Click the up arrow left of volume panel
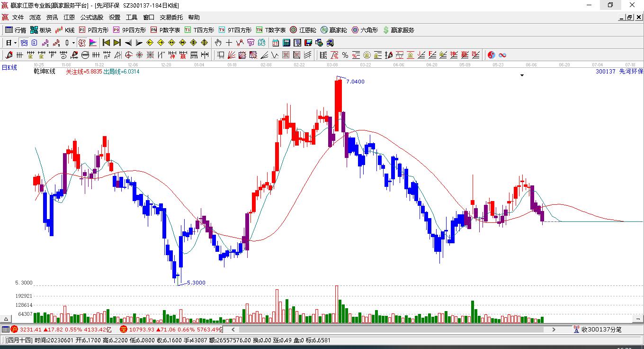This screenshot has height=349, width=644. tap(7, 319)
